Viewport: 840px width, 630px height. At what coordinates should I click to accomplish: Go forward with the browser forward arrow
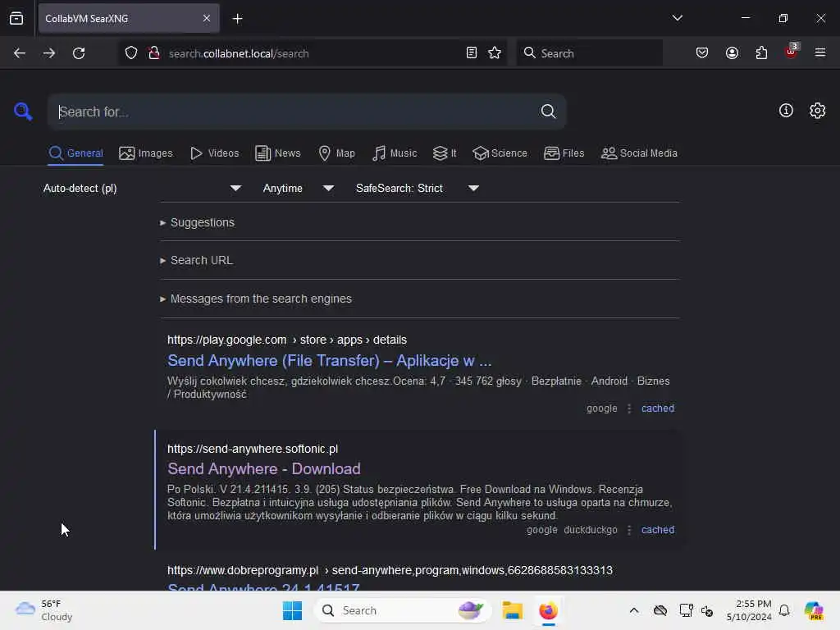(x=48, y=53)
